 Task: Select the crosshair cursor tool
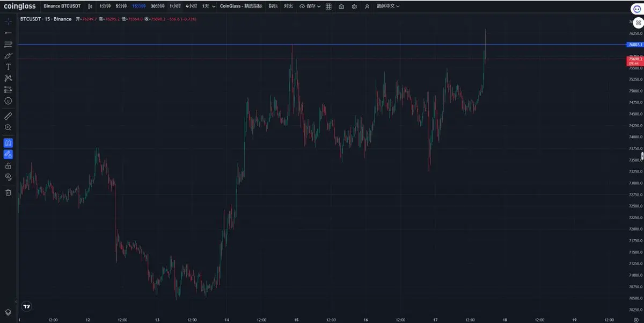click(x=8, y=21)
